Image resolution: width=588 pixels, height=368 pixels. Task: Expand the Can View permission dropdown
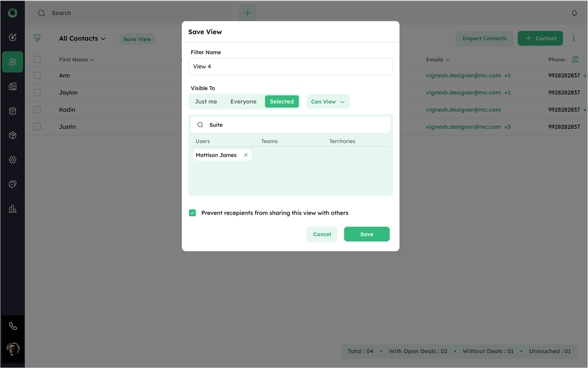click(x=328, y=102)
